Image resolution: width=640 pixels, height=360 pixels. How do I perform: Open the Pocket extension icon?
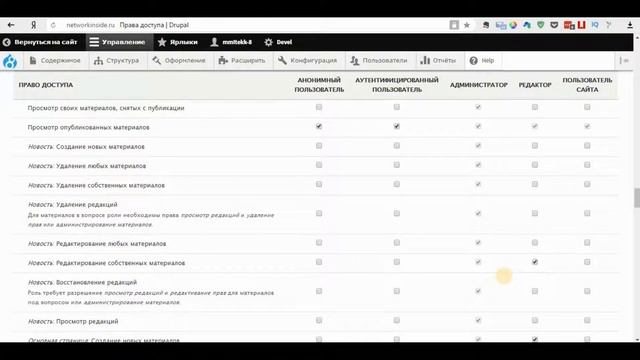point(554,25)
